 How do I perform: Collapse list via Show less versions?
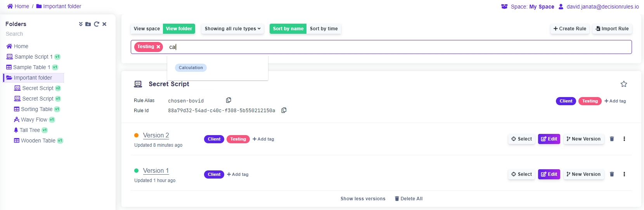tap(363, 199)
